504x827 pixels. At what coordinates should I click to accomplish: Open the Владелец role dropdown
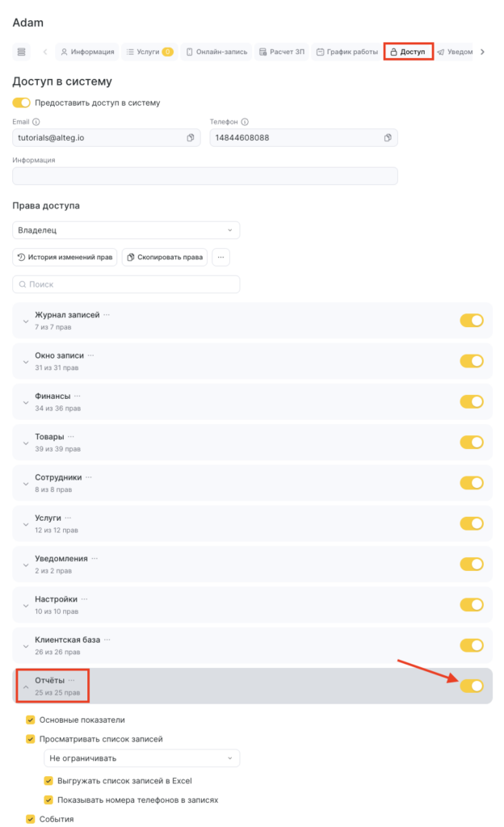point(126,230)
